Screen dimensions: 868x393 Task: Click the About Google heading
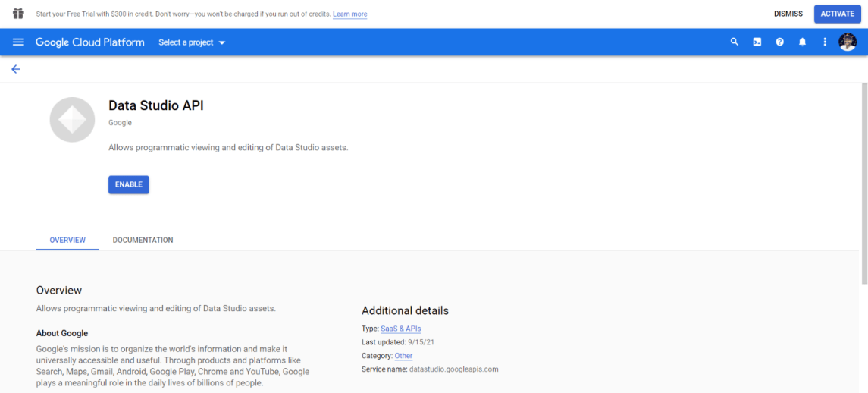point(62,333)
